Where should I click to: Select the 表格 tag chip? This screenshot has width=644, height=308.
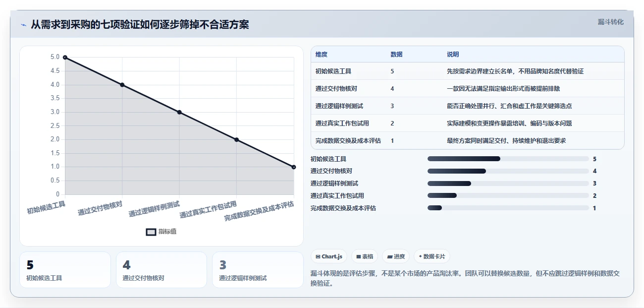365,256
